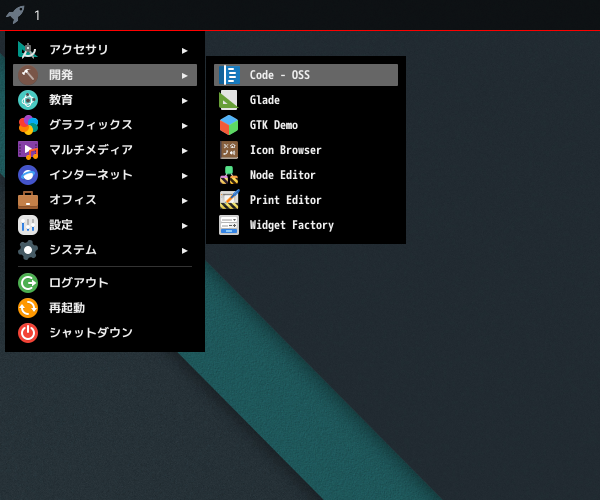Select the 開発 menu category

click(x=105, y=75)
